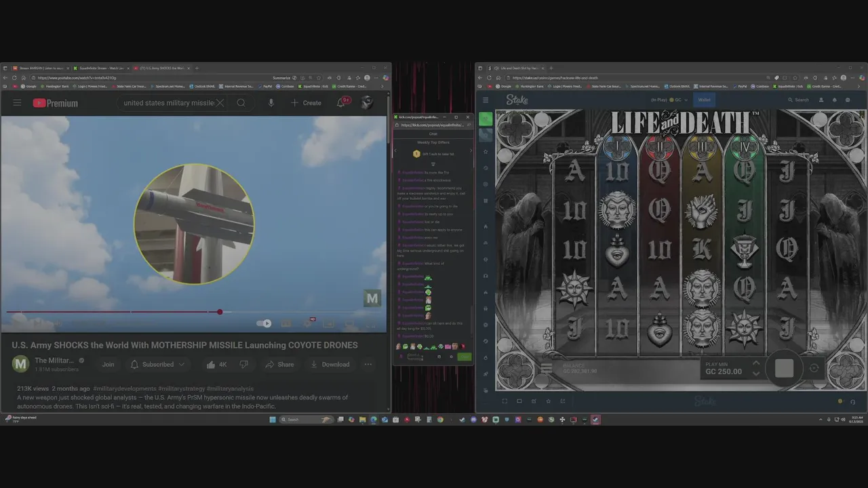Click the YouTube search magnifier button

tap(241, 103)
